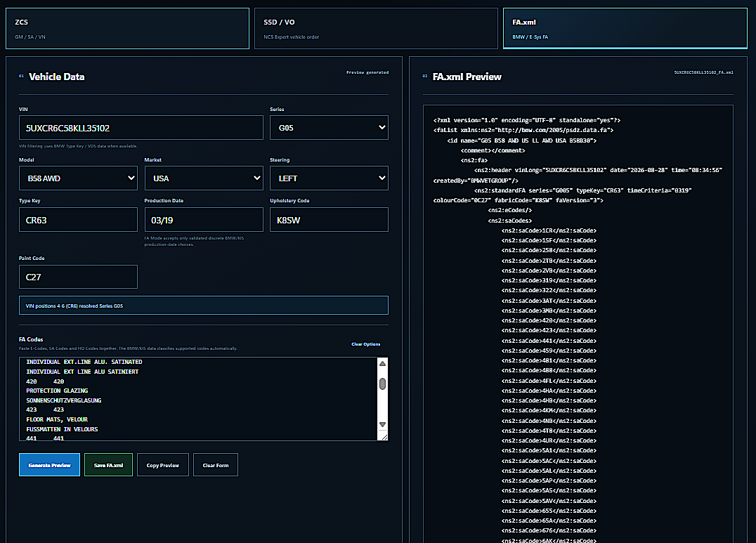Click the FA Codes scrollbar up arrow
756x543 pixels.
(382, 364)
